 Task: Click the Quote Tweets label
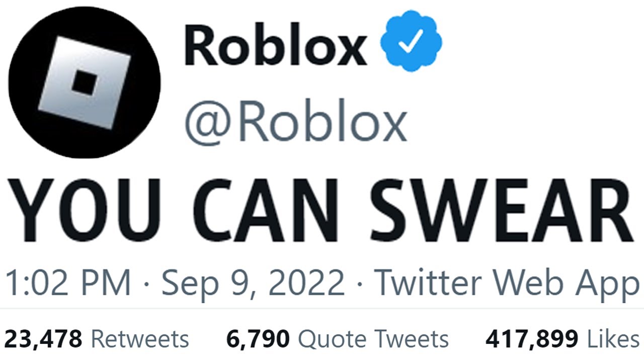click(x=373, y=339)
